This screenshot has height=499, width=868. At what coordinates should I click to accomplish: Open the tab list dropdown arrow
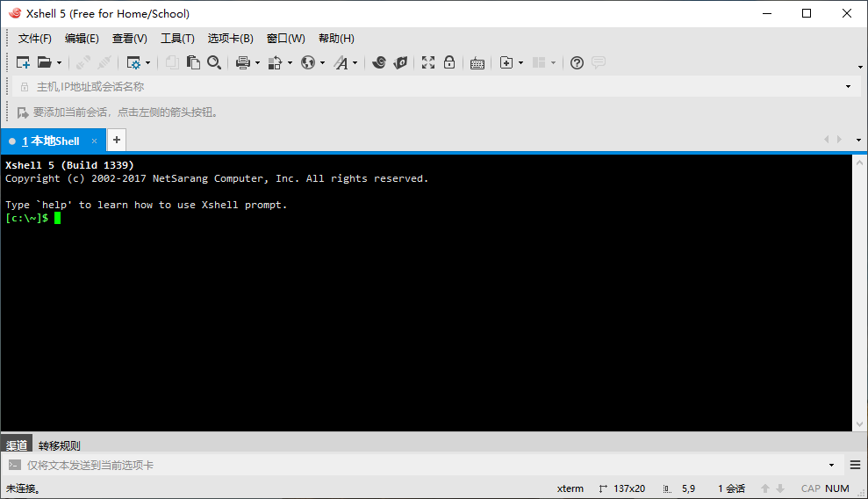point(858,140)
